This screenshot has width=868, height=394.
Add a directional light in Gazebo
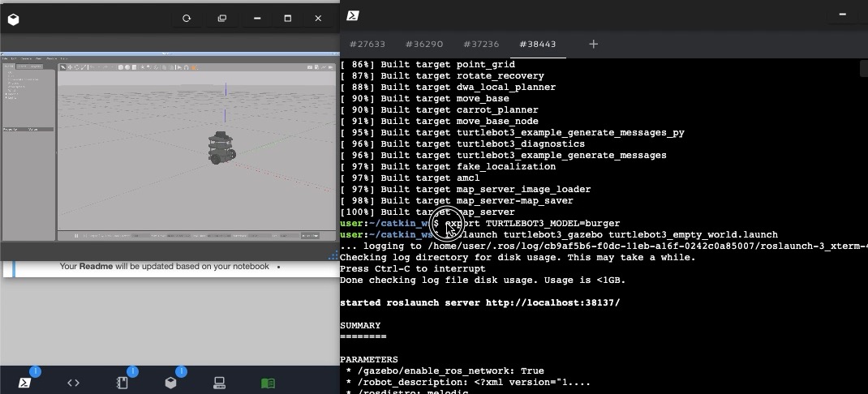(x=156, y=67)
